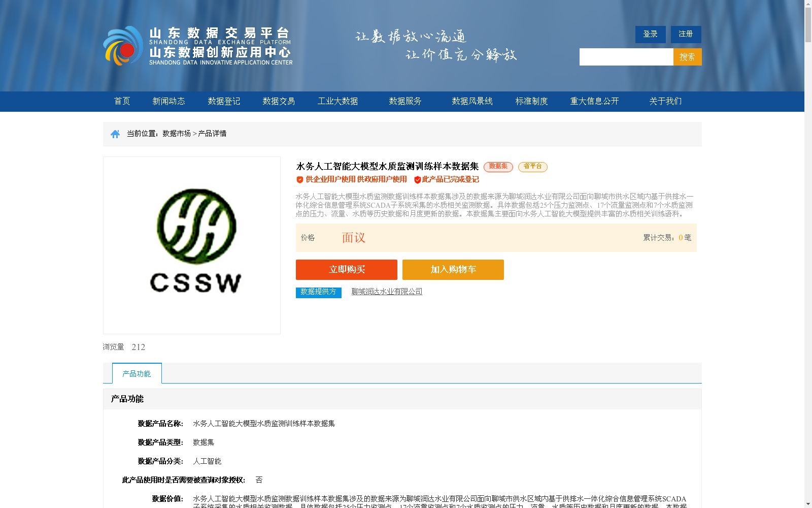This screenshot has height=508, width=812.
Task: Click the 搜索 button
Action: 688,57
